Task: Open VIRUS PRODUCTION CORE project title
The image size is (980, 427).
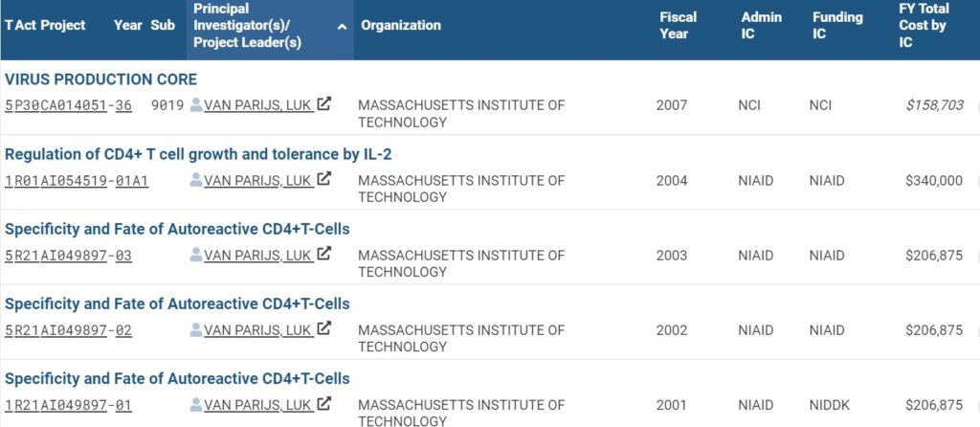Action: 100,79
